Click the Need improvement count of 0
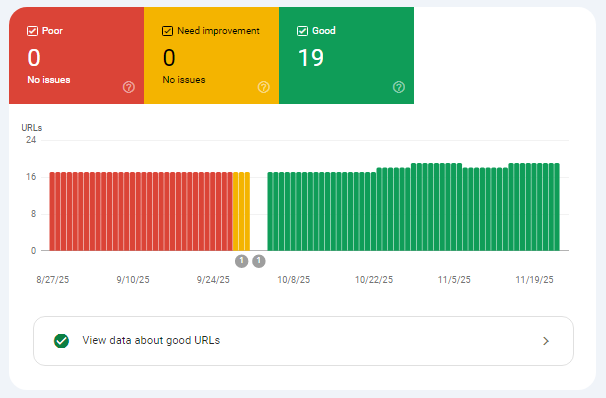 169,58
